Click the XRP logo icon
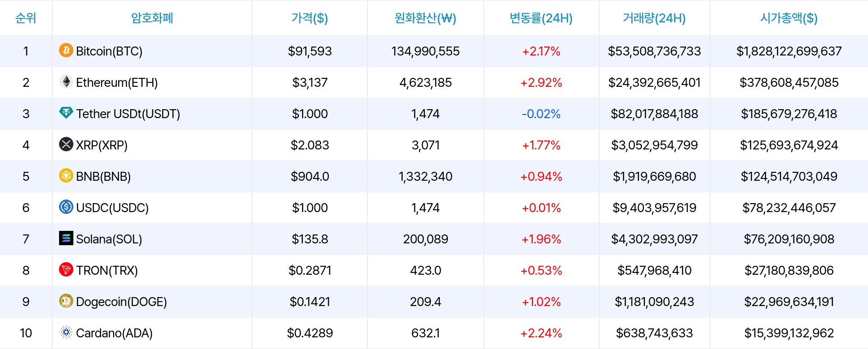 (66, 144)
